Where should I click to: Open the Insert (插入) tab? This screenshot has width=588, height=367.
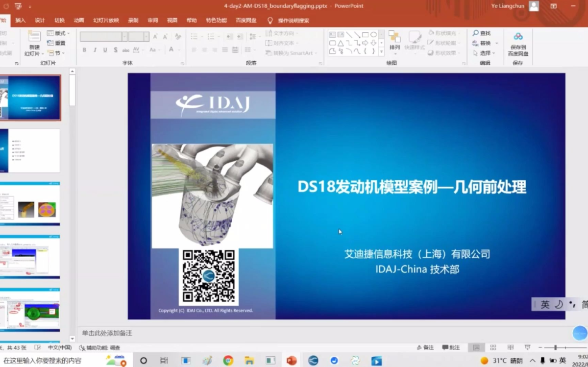coord(21,21)
